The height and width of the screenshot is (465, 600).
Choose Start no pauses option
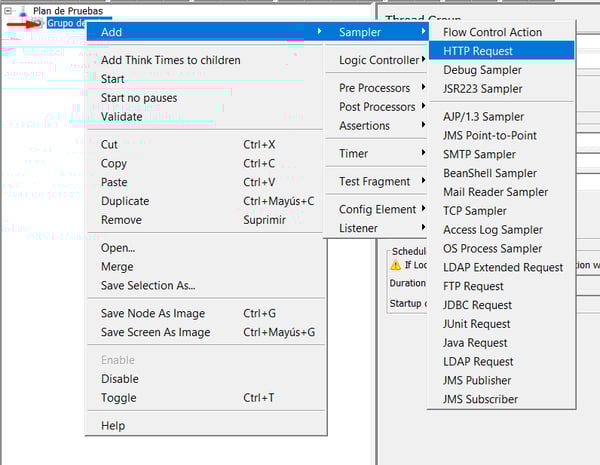tap(139, 98)
